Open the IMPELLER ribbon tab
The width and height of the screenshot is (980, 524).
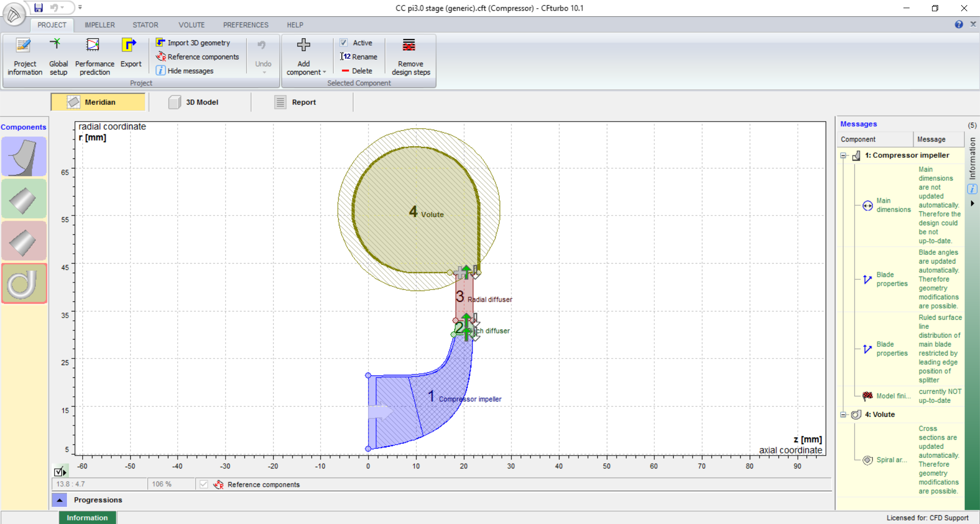100,25
